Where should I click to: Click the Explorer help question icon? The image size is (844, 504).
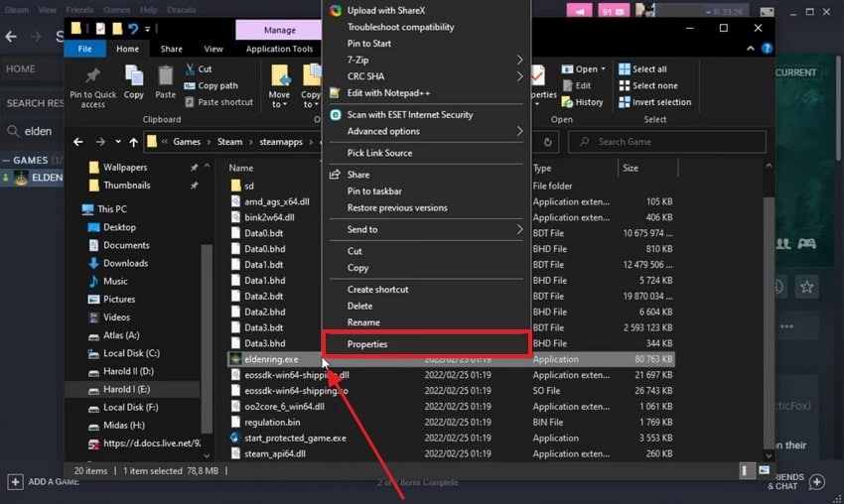point(767,49)
